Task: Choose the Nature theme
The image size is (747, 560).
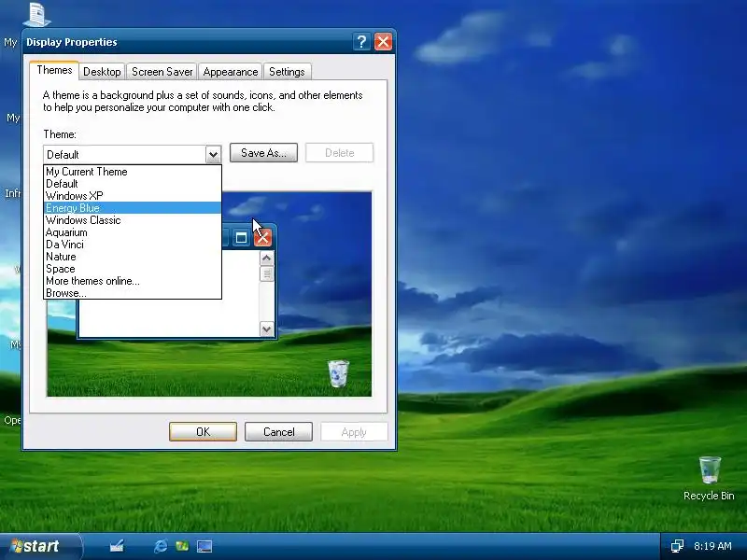Action: (133, 257)
